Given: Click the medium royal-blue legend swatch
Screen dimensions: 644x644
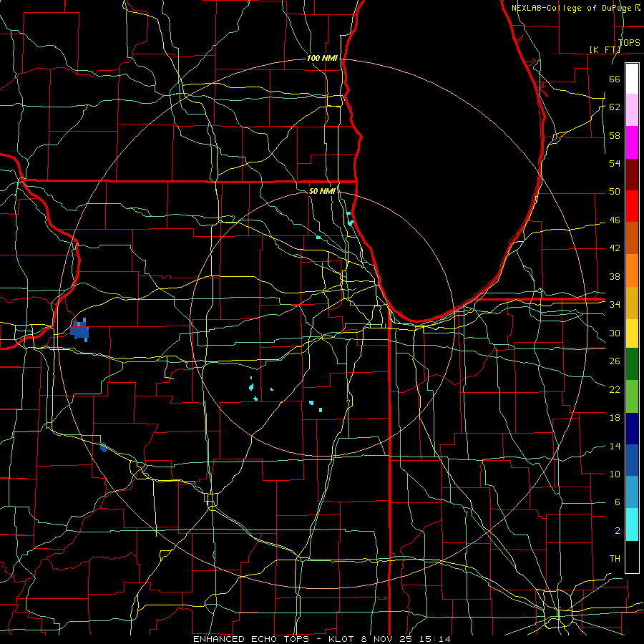Looking at the screenshot, I should click(x=632, y=460).
